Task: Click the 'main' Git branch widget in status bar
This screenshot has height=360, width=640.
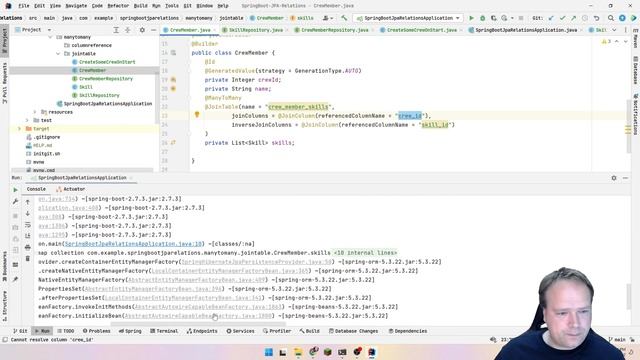Action: [x=616, y=340]
